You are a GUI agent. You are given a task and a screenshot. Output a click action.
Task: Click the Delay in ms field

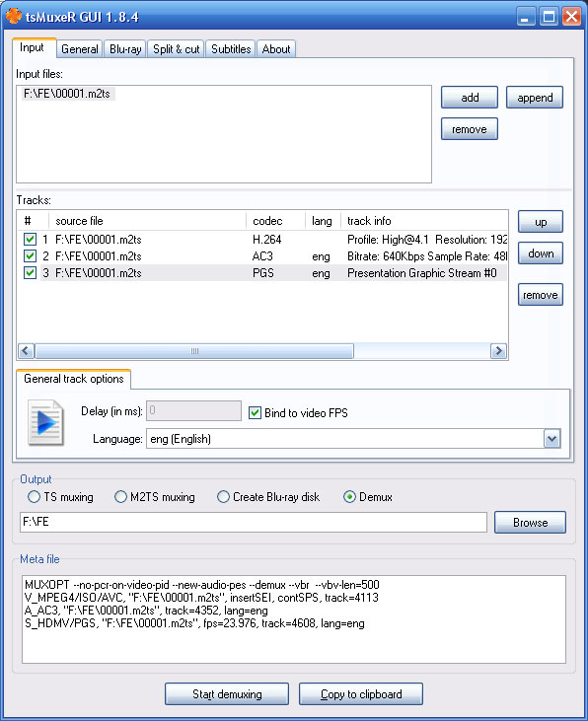pos(193,410)
